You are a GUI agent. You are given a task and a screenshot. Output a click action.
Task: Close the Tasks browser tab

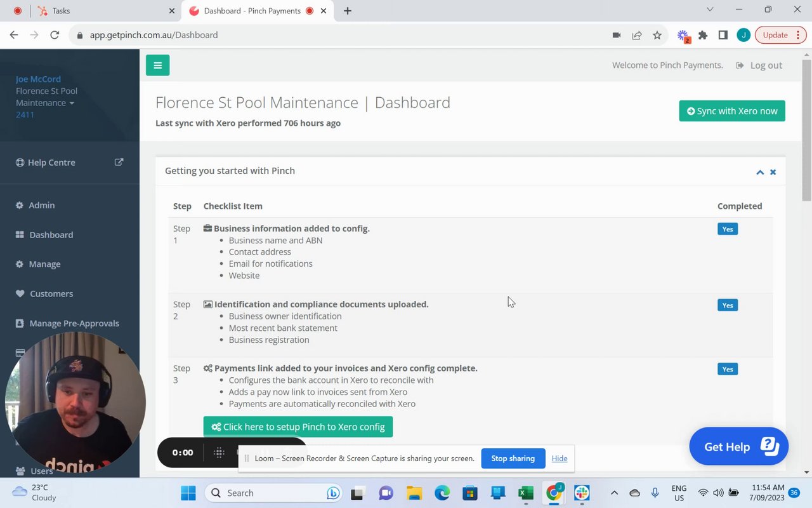point(171,11)
